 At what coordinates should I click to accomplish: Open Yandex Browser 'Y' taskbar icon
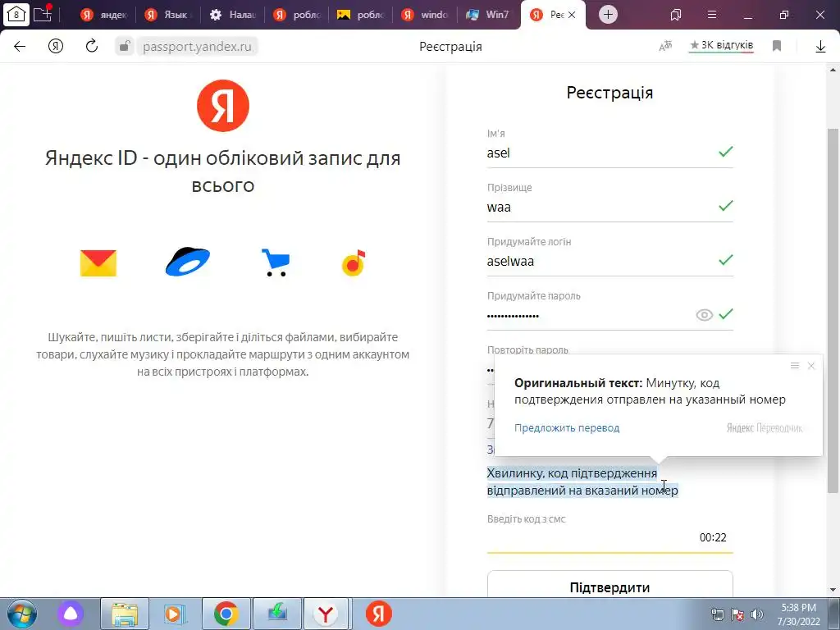click(x=326, y=614)
